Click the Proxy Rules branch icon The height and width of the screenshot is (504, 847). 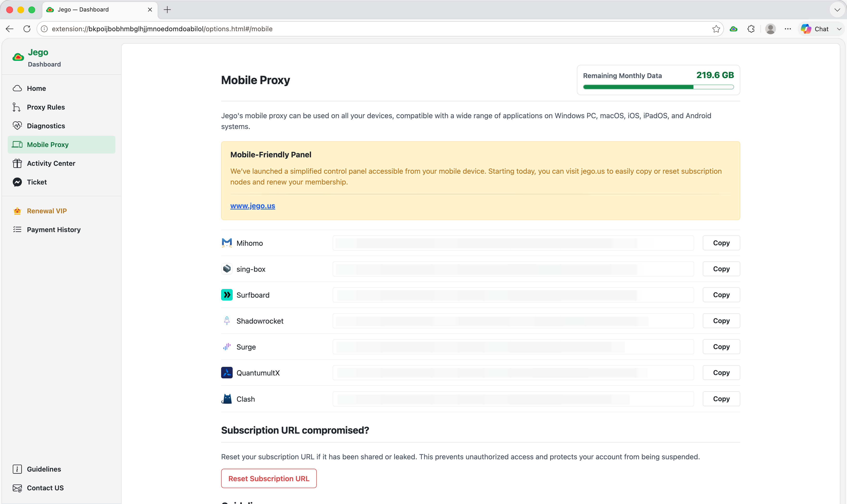pyautogui.click(x=17, y=107)
